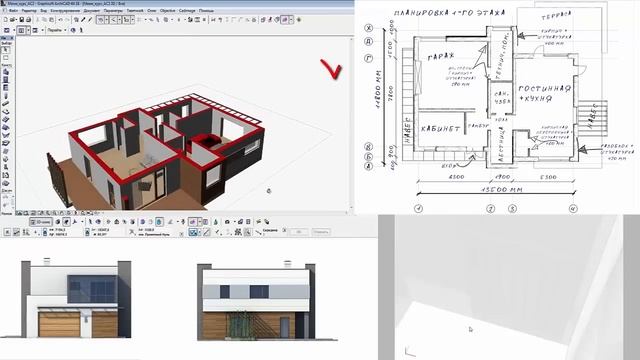Select the Door tool in the toolbox
The width and height of the screenshot is (640, 360).
[x=6, y=80]
